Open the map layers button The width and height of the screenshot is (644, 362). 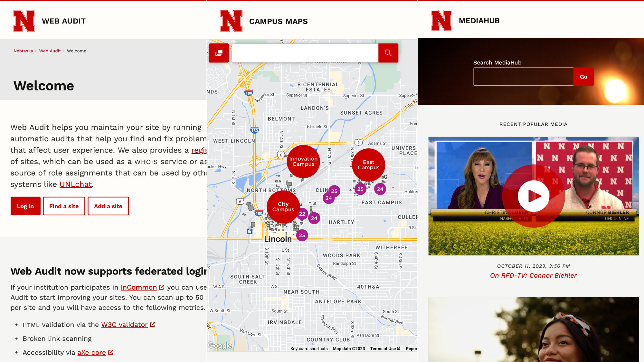point(219,53)
